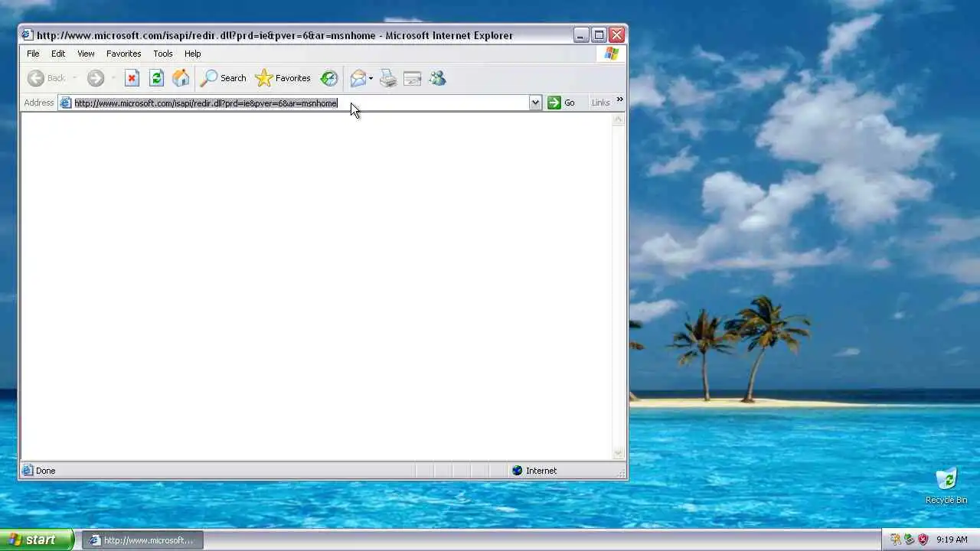980x551 pixels.
Task: Maximize the Internet Explorer window
Action: pos(599,35)
